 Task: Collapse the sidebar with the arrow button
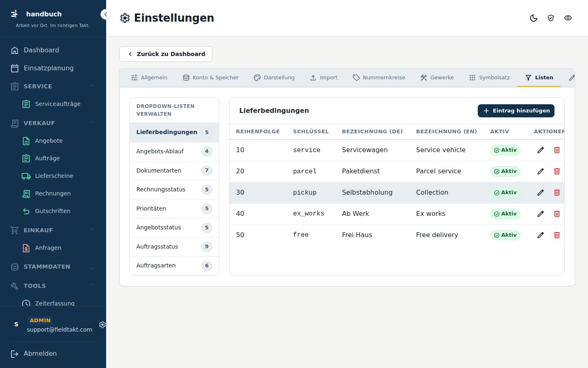click(105, 14)
